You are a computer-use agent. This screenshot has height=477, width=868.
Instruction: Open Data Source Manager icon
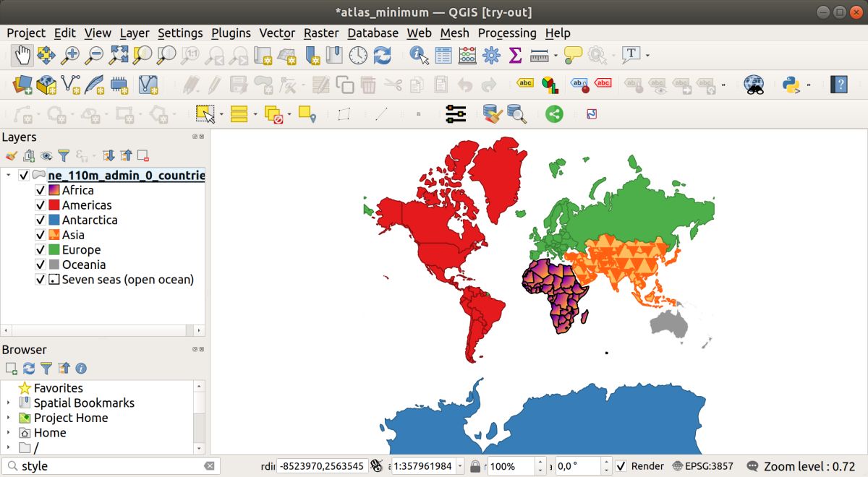(x=22, y=85)
